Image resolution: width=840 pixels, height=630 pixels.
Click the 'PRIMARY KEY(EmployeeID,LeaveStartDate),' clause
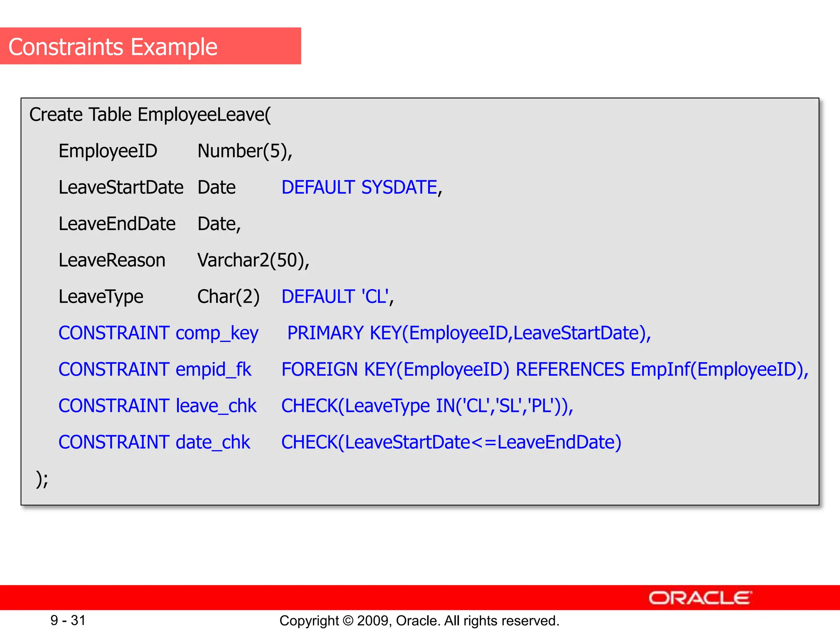pyautogui.click(x=469, y=333)
